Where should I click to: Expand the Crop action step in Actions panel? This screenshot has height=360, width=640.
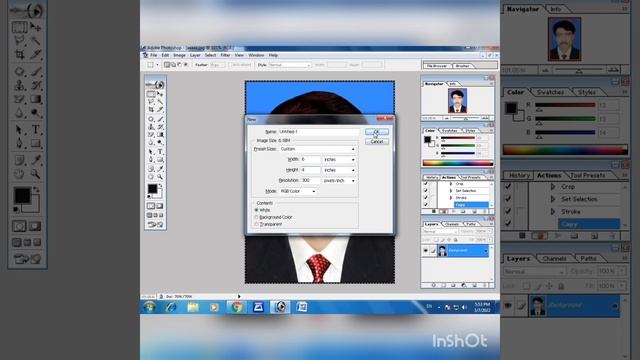click(451, 184)
